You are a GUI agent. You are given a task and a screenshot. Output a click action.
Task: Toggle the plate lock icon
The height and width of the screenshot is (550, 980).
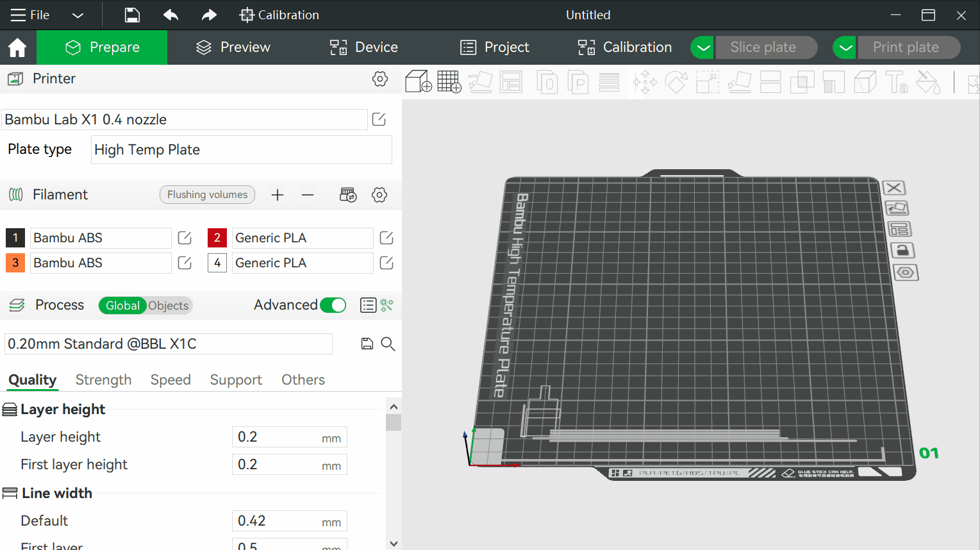902,251
